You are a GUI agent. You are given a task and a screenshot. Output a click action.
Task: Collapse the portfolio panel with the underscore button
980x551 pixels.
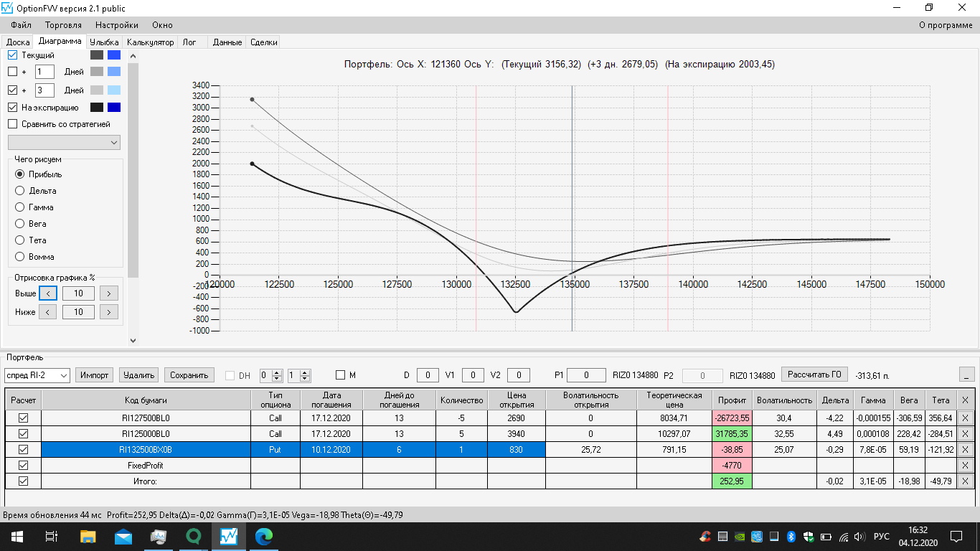967,375
